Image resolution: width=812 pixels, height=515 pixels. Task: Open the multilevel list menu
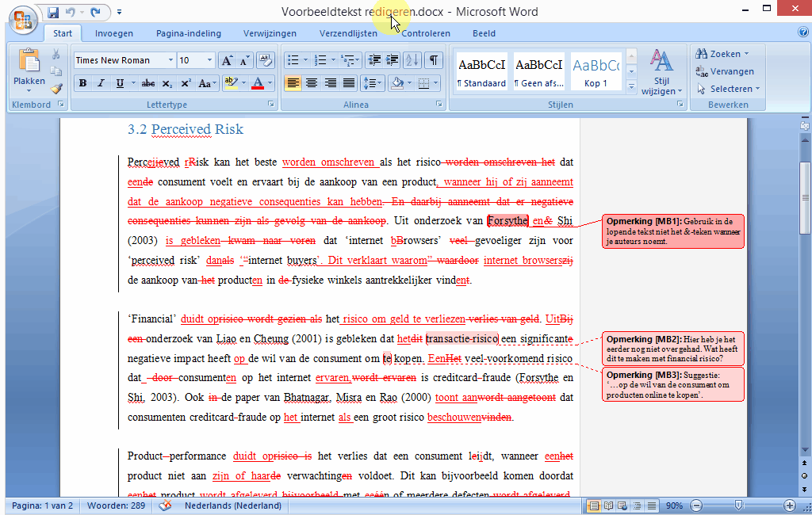coord(350,60)
